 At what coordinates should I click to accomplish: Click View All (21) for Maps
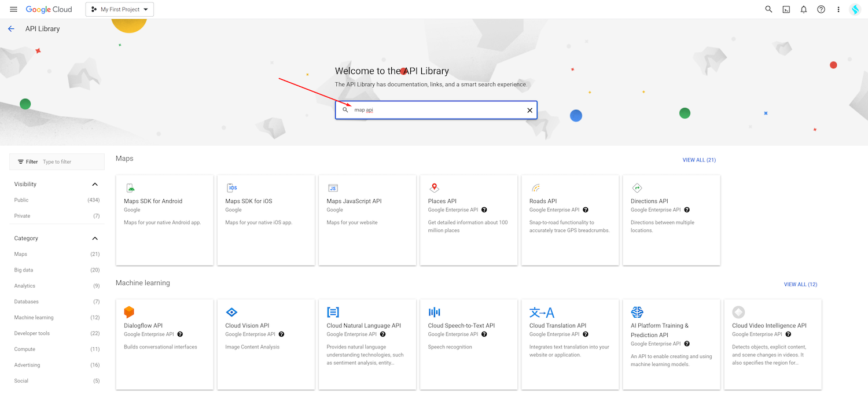[699, 160]
